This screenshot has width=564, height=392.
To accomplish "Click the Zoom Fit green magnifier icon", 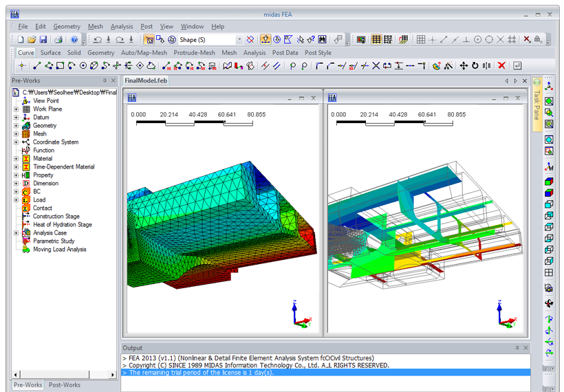I will [549, 101].
